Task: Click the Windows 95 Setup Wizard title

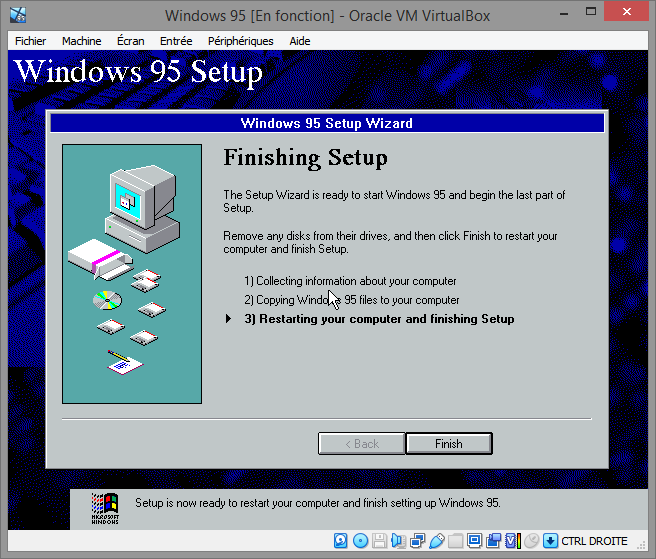Action: pos(327,123)
